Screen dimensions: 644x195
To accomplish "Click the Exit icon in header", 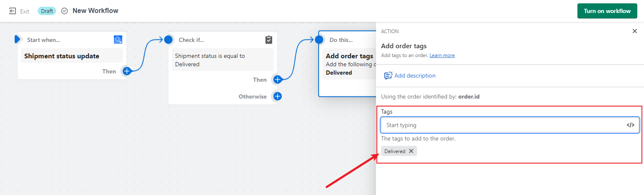I will tap(13, 11).
